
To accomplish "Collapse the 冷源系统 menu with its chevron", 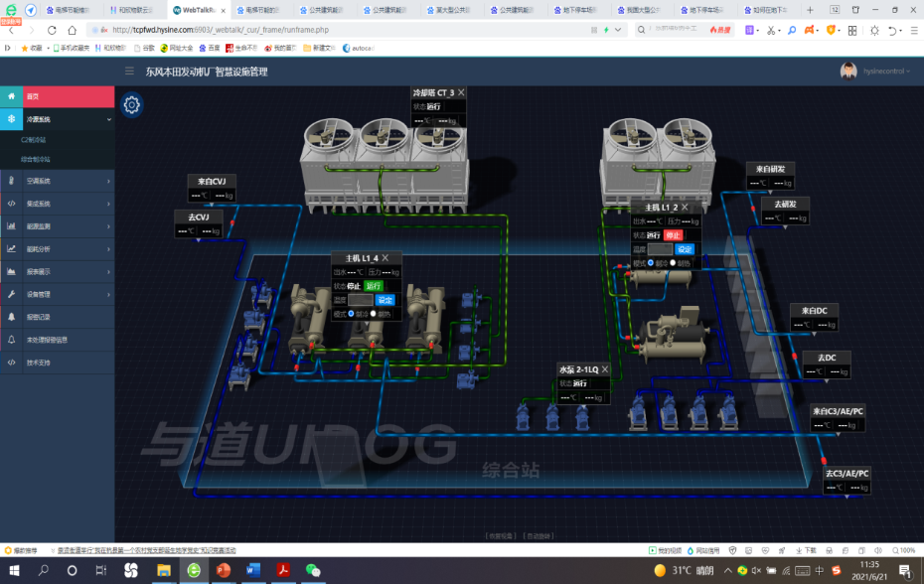I will pos(109,119).
